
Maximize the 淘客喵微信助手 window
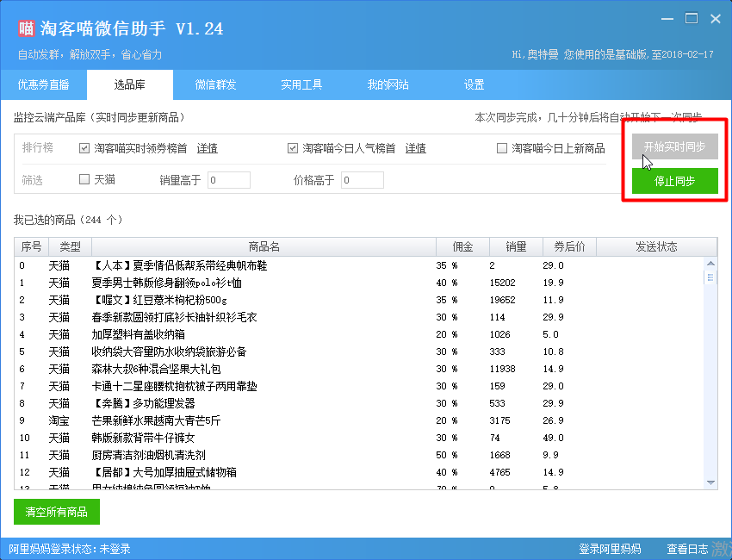click(692, 19)
